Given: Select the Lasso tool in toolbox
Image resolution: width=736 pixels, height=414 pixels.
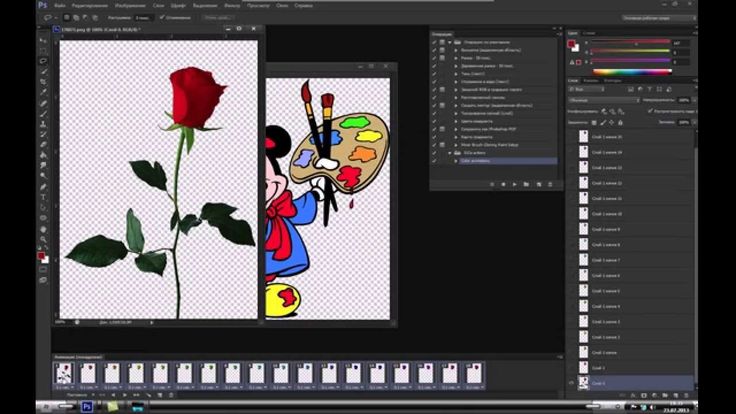Looking at the screenshot, I should pos(43,60).
